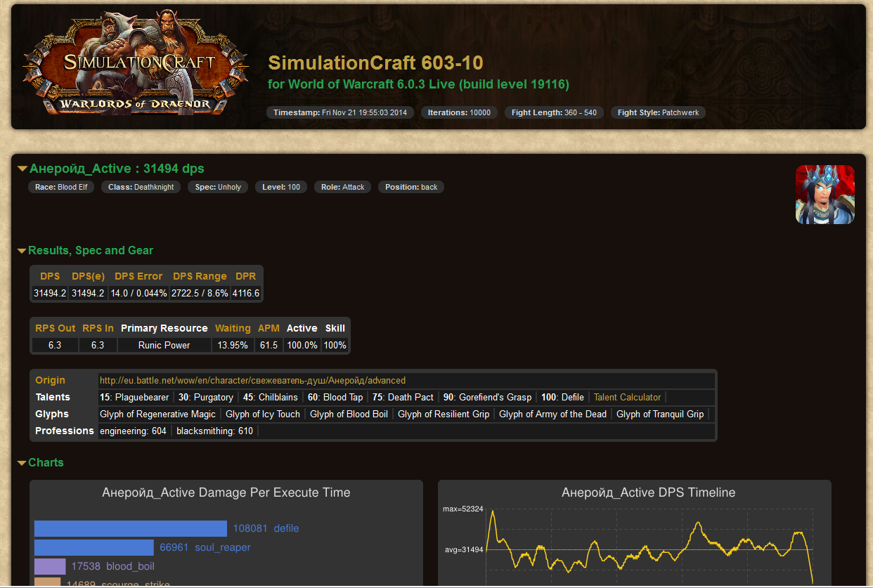Click the DPS column header
873x588 pixels.
click(x=50, y=276)
